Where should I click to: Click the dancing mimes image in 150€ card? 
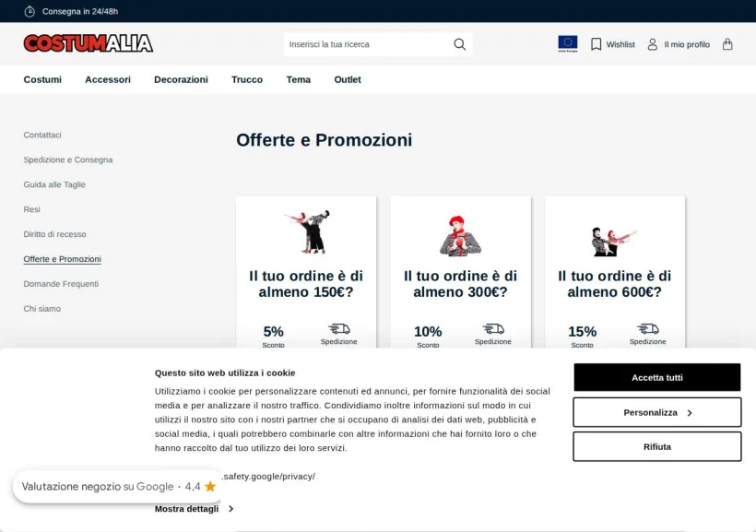(309, 231)
